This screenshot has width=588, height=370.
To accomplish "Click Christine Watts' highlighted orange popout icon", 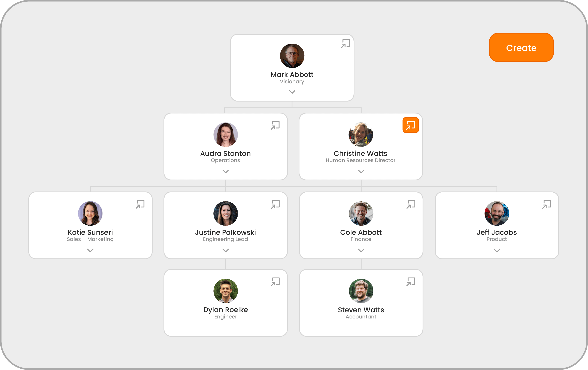I will coord(410,125).
